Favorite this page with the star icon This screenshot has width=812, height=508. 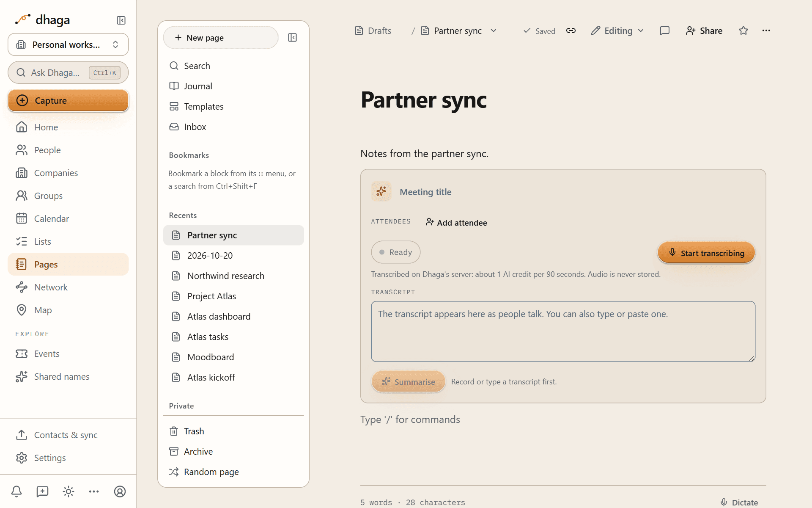[743, 30]
